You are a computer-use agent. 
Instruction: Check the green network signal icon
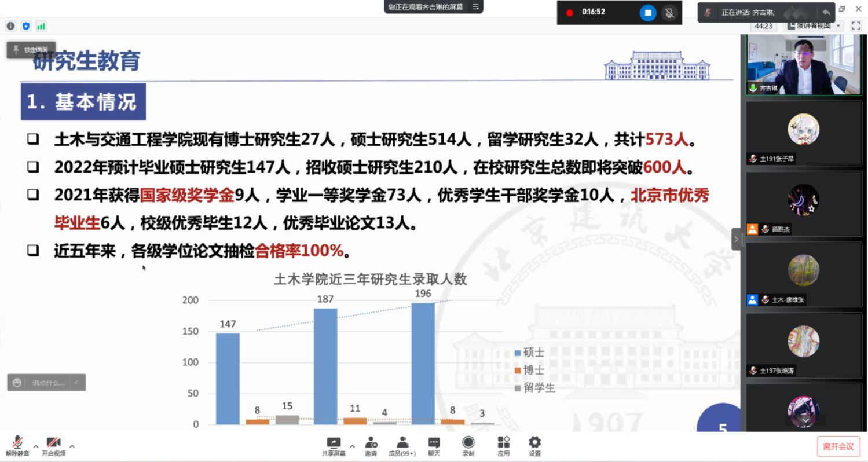(x=41, y=26)
